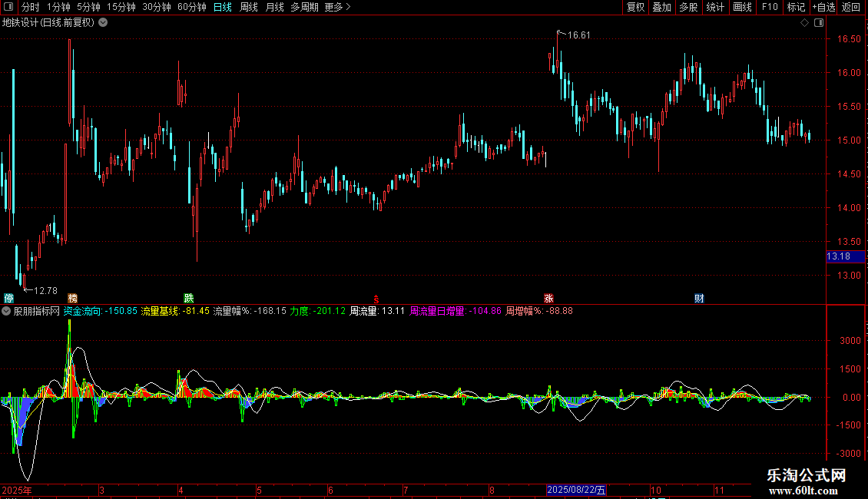Click the 力度 indicator value

(x=318, y=311)
